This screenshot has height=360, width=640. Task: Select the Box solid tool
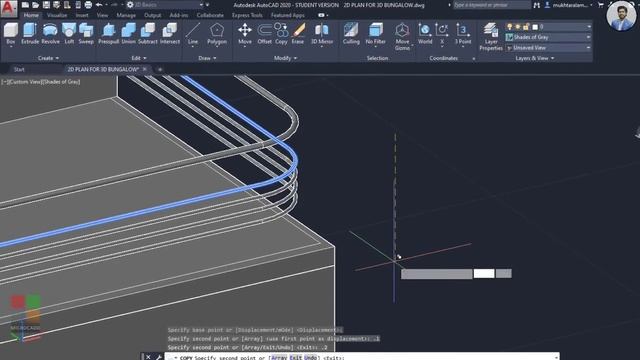pos(11,33)
